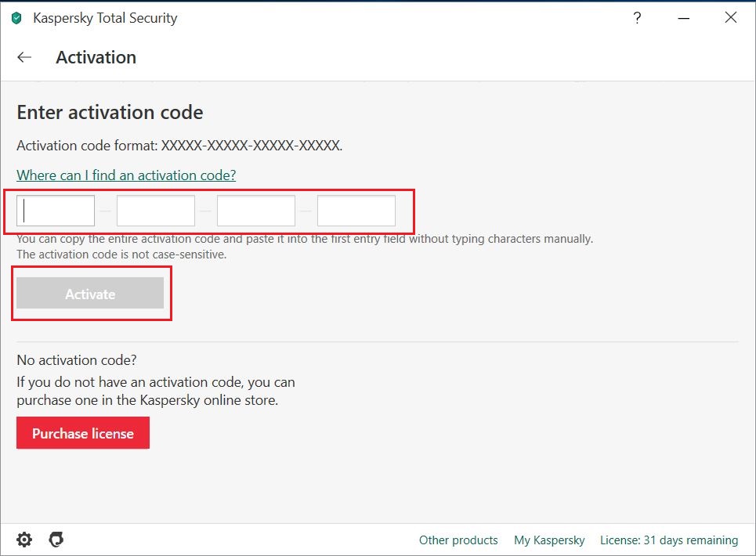Close the Kaspersky Total Security window
The image size is (756, 556).
[x=730, y=18]
